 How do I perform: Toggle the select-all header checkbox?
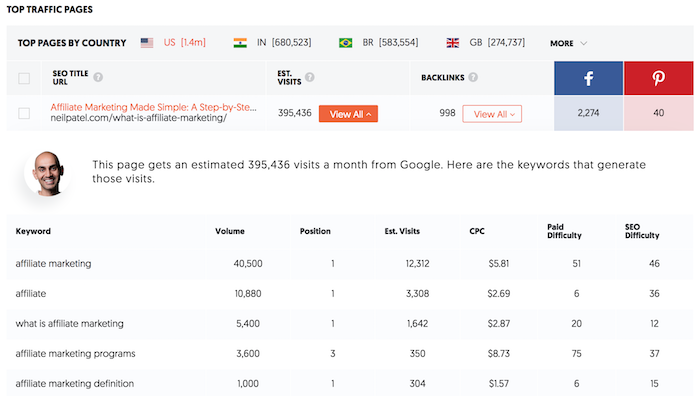[x=24, y=79]
